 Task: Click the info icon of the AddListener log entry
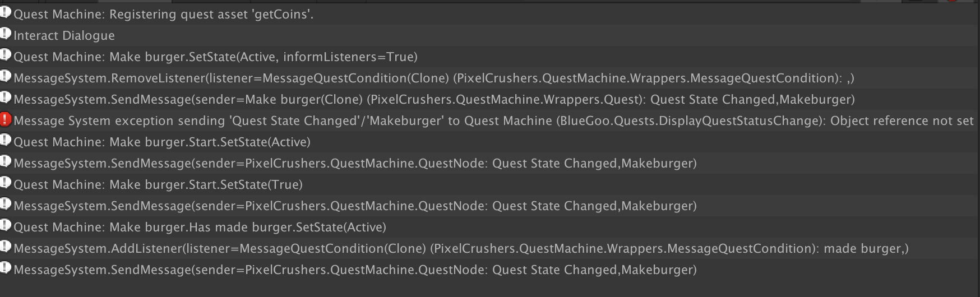click(6, 247)
